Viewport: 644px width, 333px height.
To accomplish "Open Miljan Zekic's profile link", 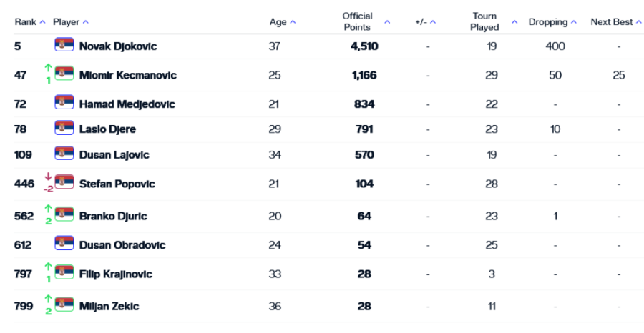I will 109,306.
